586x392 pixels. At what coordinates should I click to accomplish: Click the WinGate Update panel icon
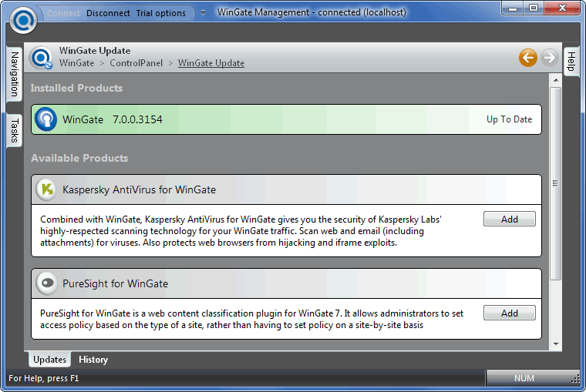[x=41, y=58]
